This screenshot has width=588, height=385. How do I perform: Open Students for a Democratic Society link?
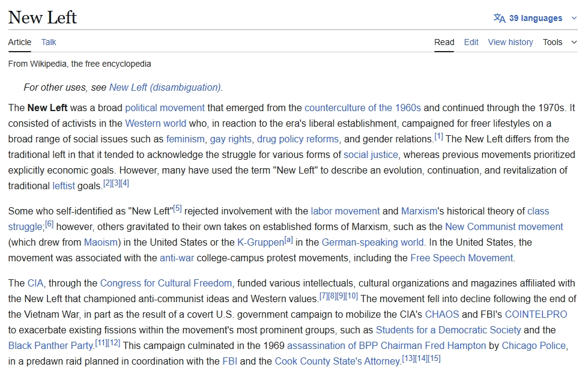[449, 330]
